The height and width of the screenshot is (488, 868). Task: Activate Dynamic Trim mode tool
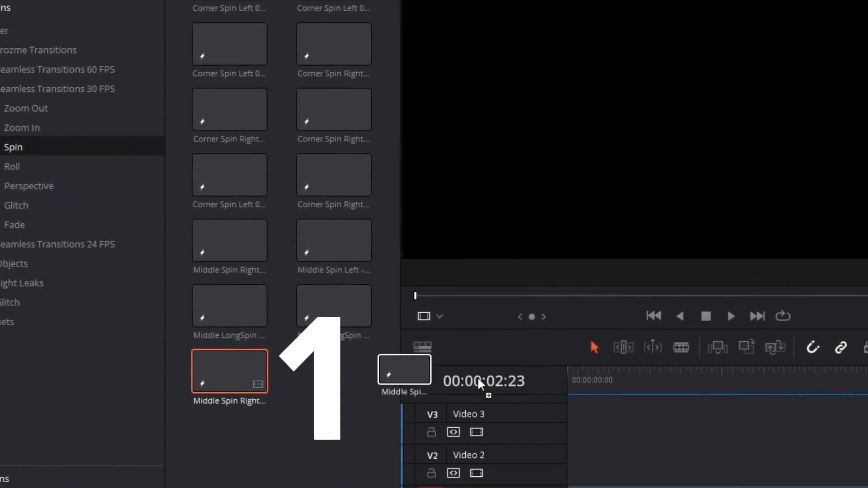click(x=652, y=347)
